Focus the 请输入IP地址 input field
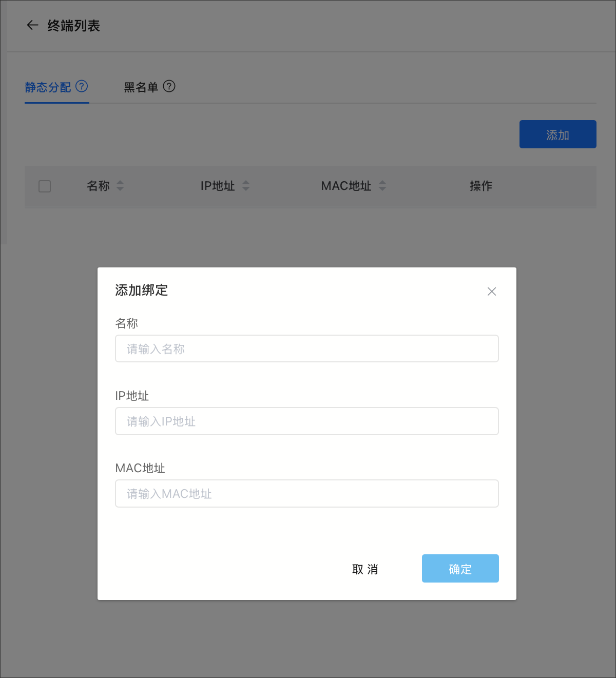The image size is (616, 678). [x=306, y=421]
